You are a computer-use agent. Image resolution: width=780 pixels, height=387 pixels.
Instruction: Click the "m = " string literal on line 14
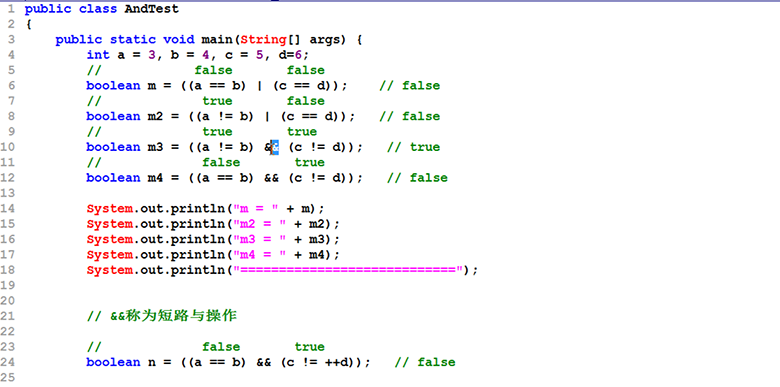[255, 209]
